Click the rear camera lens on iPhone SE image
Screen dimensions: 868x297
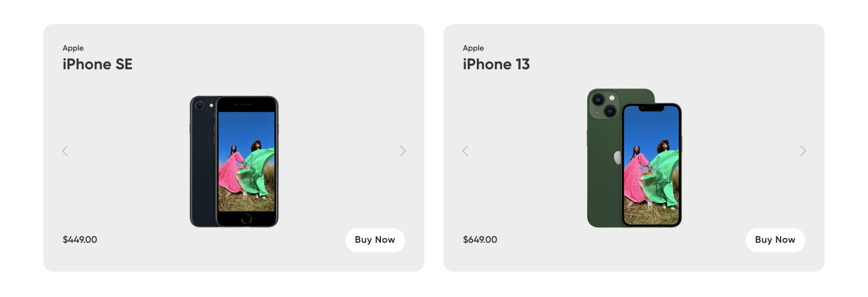(200, 105)
